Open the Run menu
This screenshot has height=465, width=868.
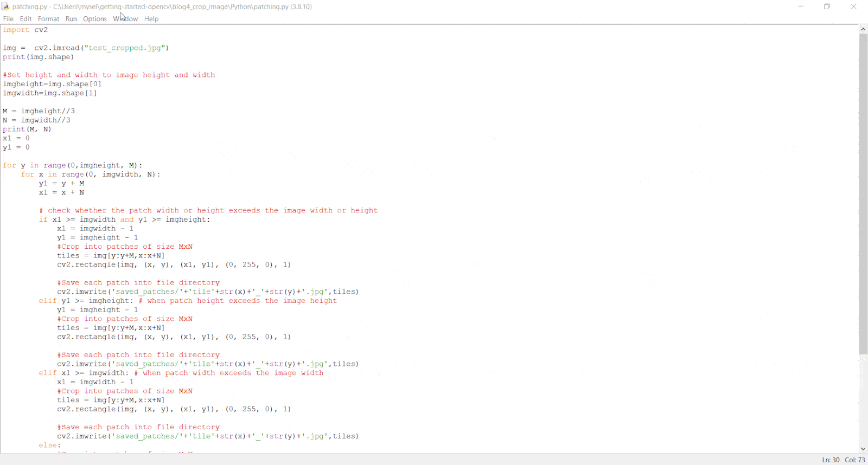point(71,19)
